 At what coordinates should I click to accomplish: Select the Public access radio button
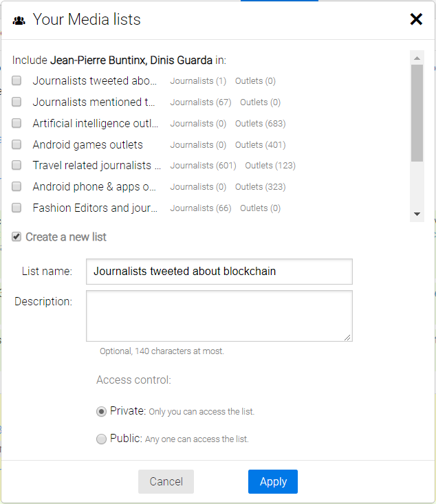click(x=102, y=439)
